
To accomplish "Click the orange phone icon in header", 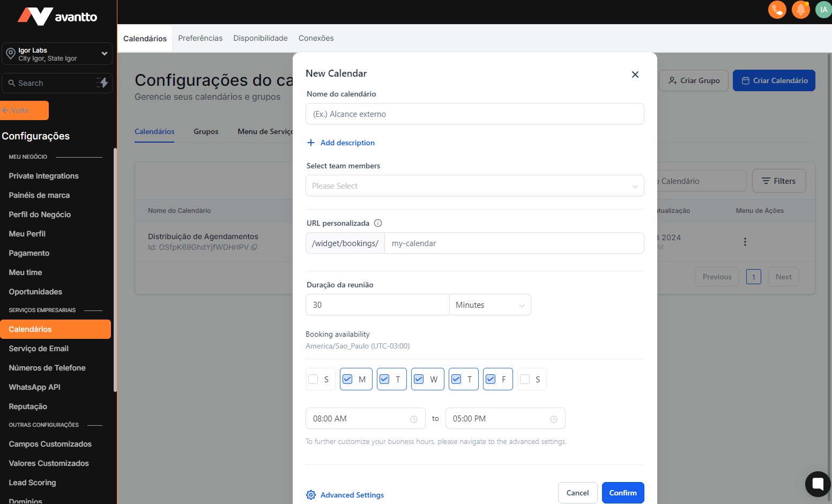I will pyautogui.click(x=777, y=10).
